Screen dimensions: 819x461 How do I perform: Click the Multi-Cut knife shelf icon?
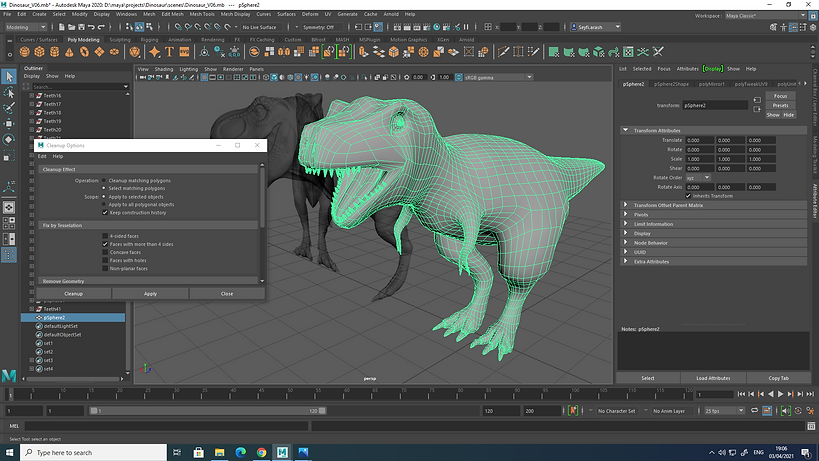click(503, 52)
